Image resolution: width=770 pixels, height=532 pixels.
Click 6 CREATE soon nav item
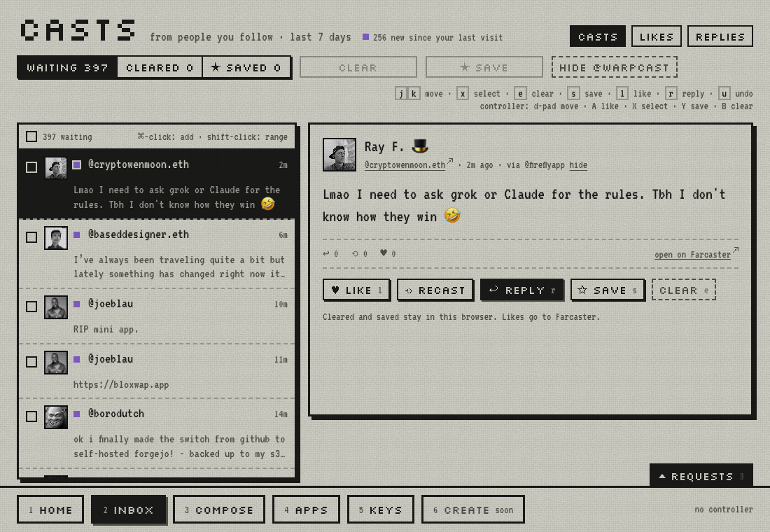click(473, 510)
